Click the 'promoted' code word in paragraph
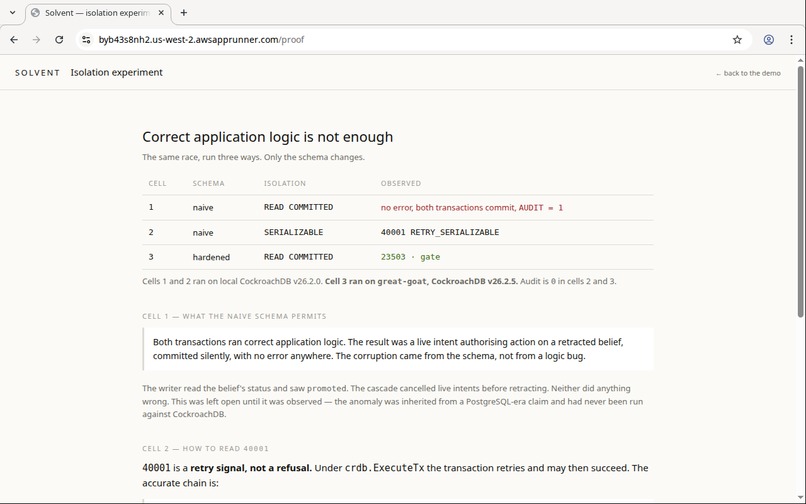This screenshot has width=806, height=504. (x=326, y=388)
